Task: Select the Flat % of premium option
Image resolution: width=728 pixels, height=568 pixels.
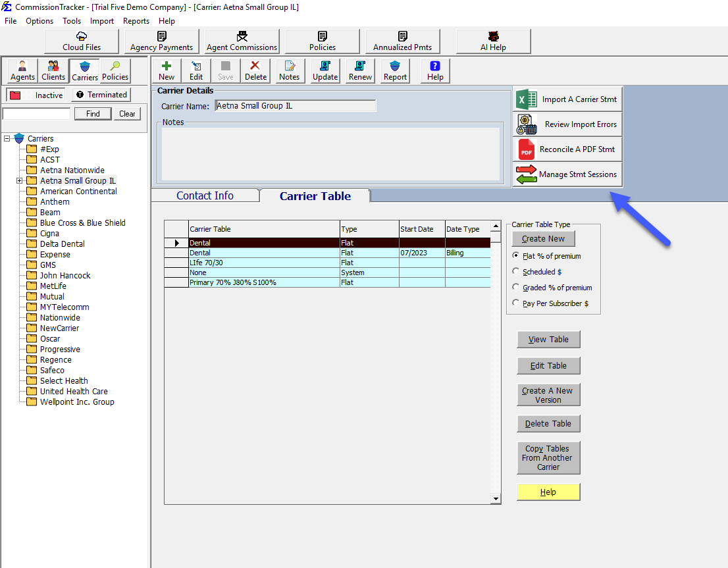Action: [x=516, y=256]
